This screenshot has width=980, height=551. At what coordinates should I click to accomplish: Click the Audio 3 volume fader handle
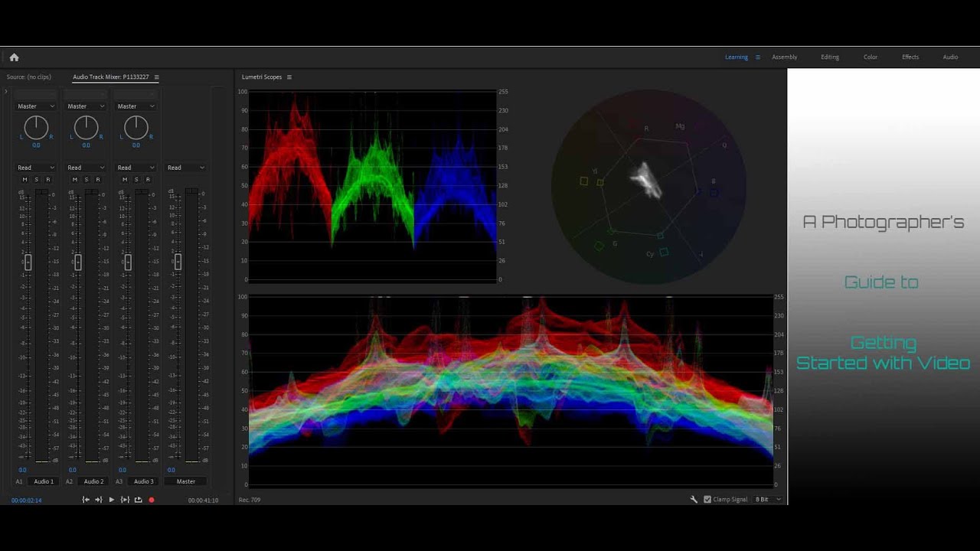pos(127,262)
